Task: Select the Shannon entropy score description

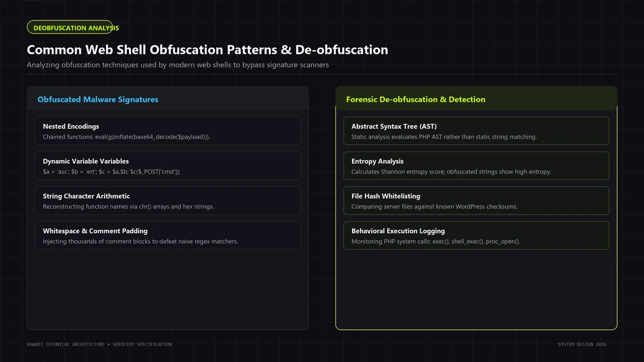Action: pyautogui.click(x=451, y=172)
